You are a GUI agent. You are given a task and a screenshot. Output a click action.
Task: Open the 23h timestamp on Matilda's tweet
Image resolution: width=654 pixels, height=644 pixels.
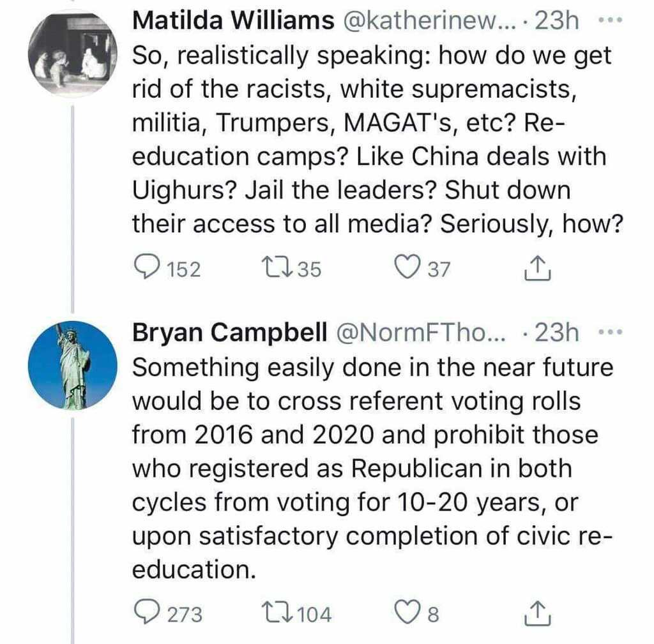557,20
